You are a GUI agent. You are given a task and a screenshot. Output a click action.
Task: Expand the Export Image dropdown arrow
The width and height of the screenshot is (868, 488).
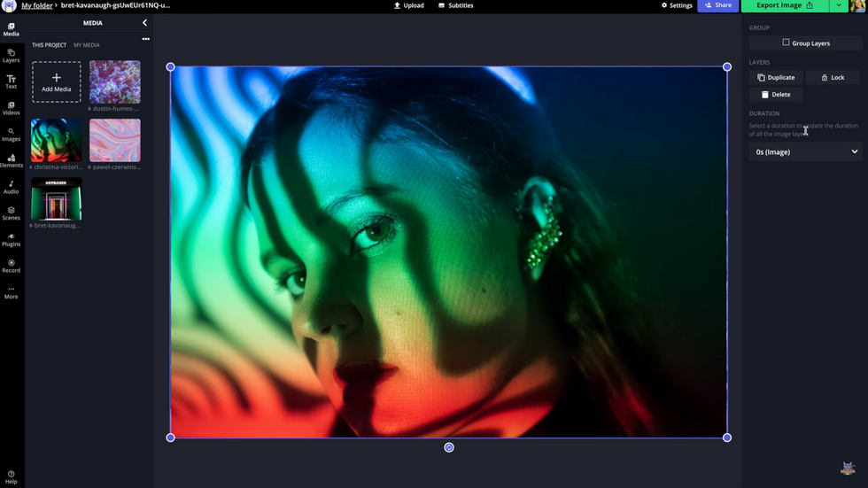pyautogui.click(x=839, y=5)
